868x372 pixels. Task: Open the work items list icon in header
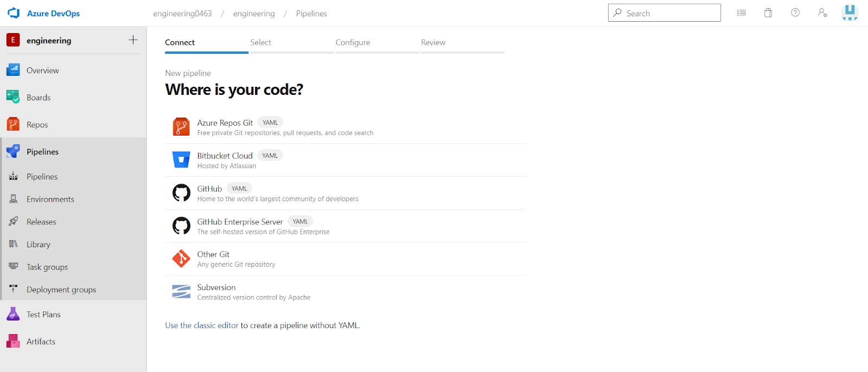741,13
